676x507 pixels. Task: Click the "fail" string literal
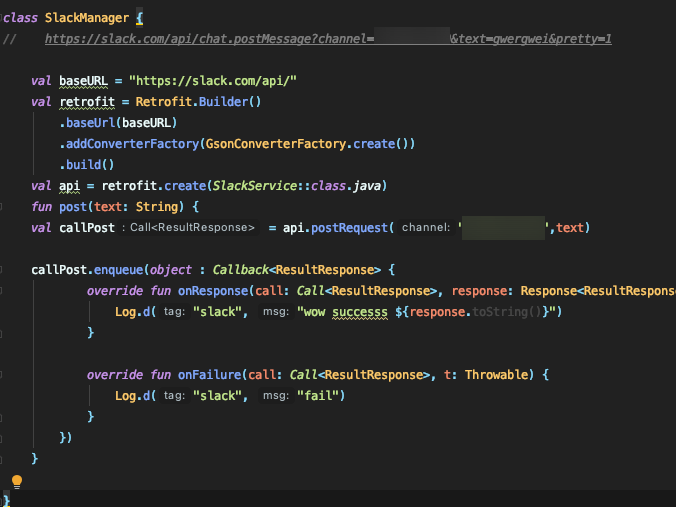pyautogui.click(x=318, y=396)
